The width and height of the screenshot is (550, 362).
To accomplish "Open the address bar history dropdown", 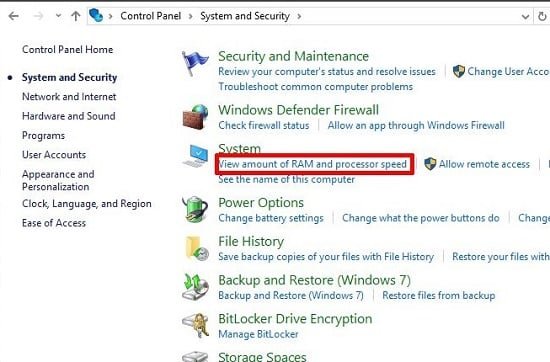I will pyautogui.click(x=525, y=16).
